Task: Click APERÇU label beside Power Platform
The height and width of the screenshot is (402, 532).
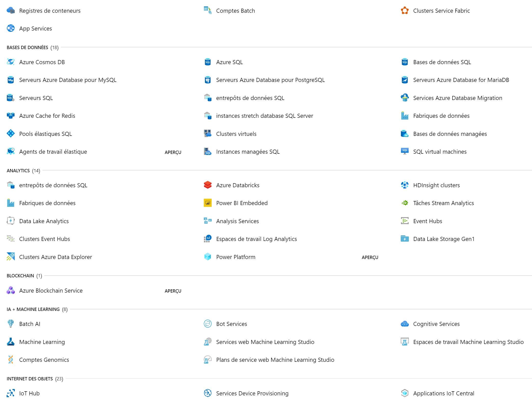Action: [370, 257]
